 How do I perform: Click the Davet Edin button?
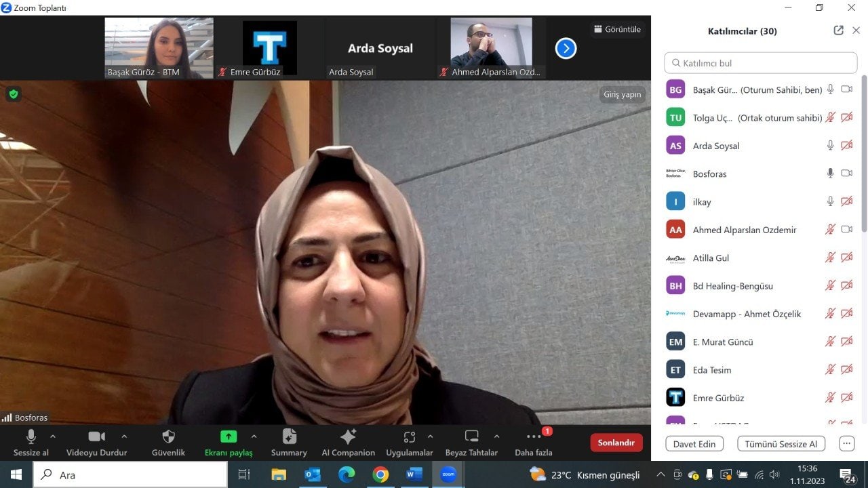tap(694, 444)
